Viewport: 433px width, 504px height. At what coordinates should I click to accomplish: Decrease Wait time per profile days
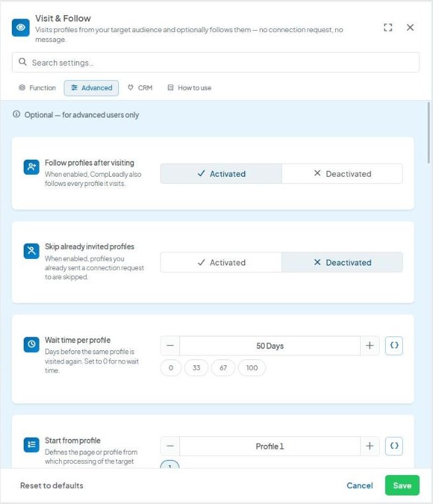[170, 346]
